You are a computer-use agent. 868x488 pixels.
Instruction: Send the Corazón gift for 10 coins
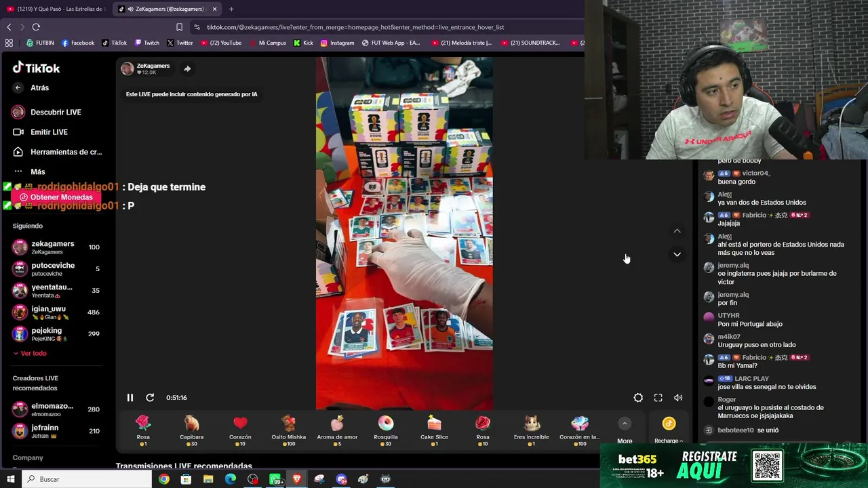[x=240, y=430]
